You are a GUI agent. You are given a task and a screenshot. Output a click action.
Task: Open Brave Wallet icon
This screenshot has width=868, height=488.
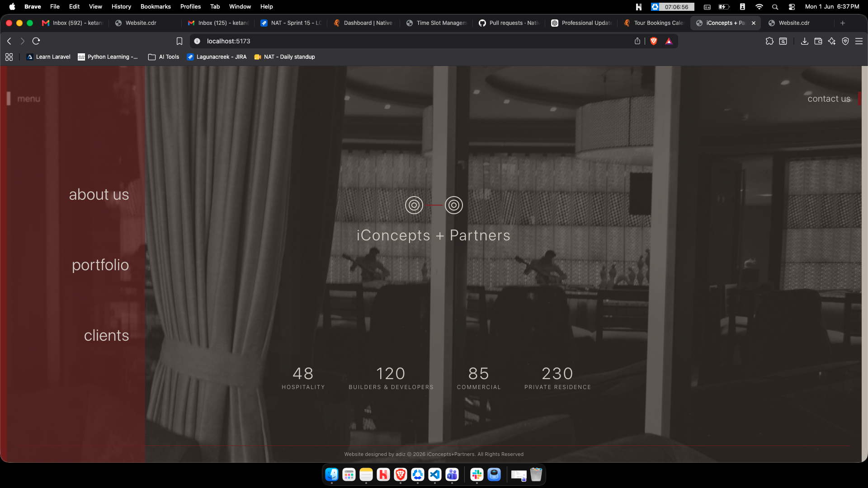click(x=818, y=41)
